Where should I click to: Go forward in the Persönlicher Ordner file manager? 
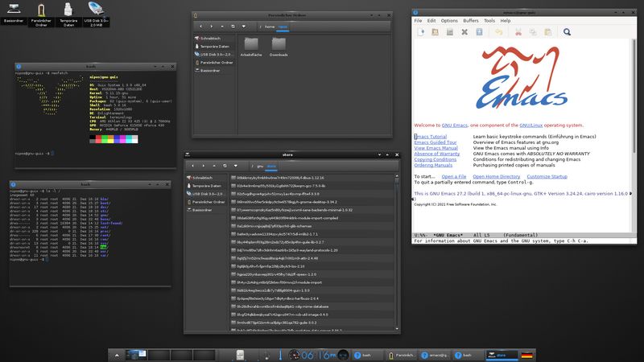pyautogui.click(x=212, y=27)
